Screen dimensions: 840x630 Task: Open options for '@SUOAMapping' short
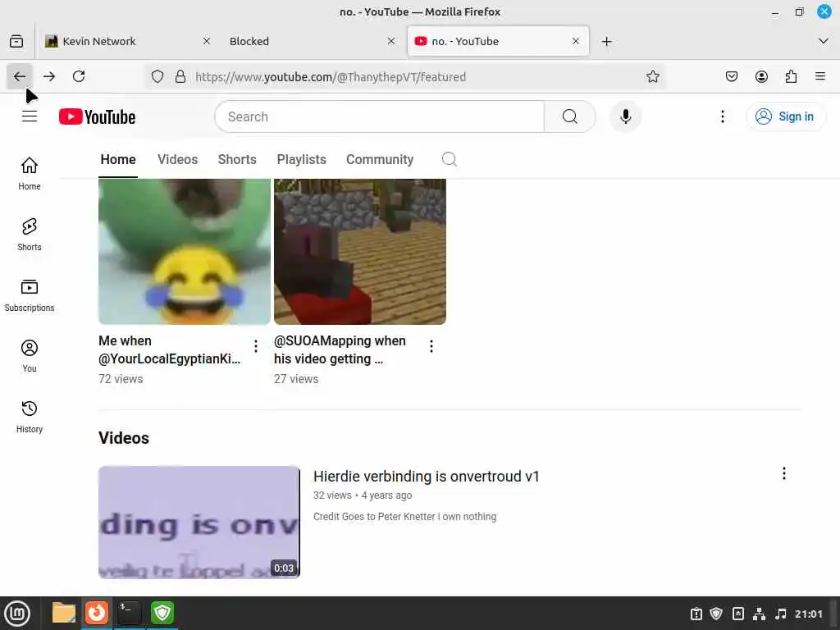point(431,346)
